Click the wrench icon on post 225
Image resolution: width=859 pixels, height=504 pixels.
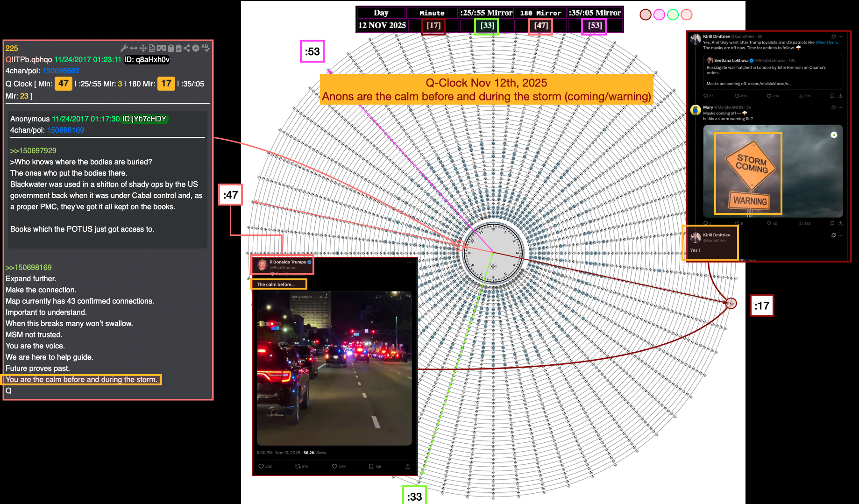tap(124, 48)
